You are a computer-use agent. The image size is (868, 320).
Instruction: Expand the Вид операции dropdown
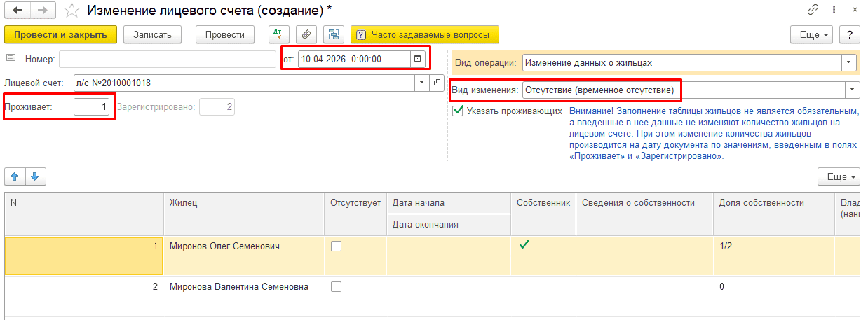pos(850,62)
